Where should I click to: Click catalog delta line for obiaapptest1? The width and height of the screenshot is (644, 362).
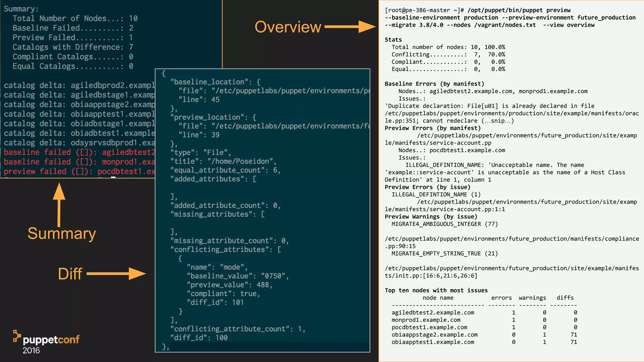coord(80,114)
